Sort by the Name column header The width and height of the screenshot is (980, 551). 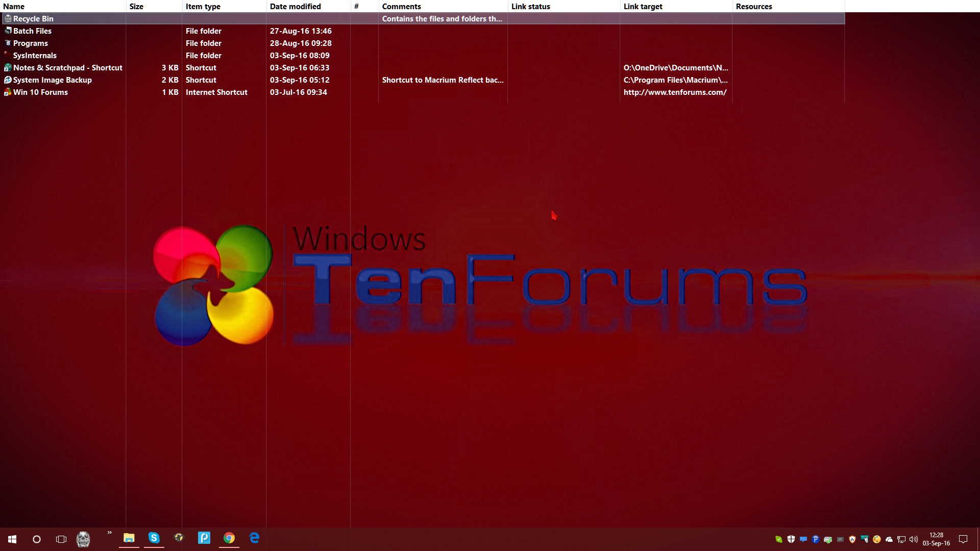14,7
